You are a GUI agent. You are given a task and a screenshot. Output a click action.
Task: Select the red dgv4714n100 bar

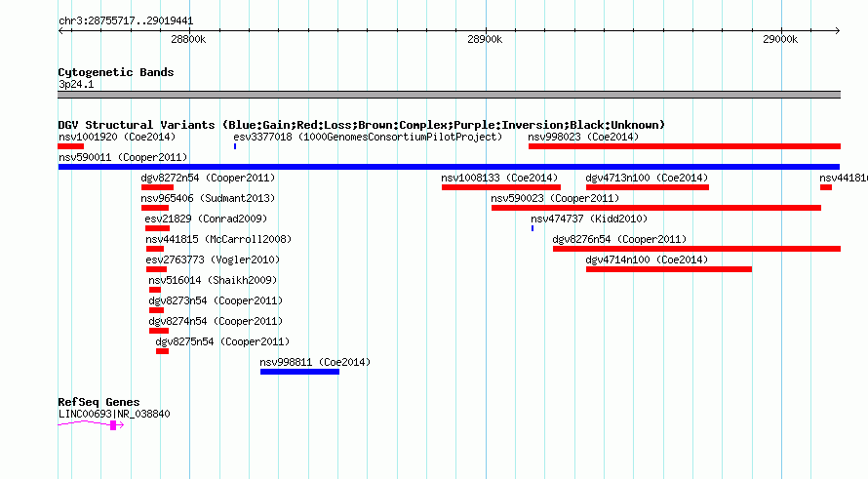669,269
